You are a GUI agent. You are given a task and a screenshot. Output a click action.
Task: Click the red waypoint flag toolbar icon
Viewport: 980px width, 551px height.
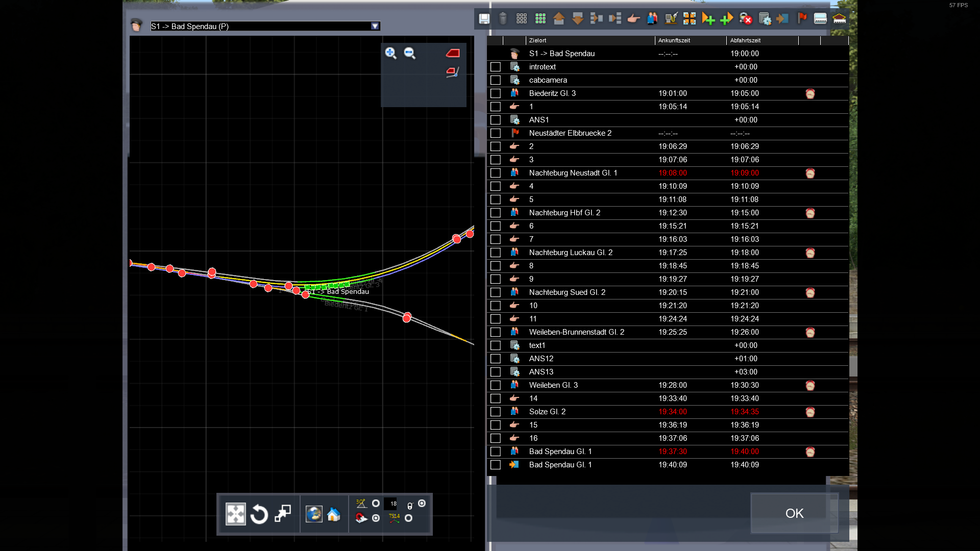(x=802, y=19)
